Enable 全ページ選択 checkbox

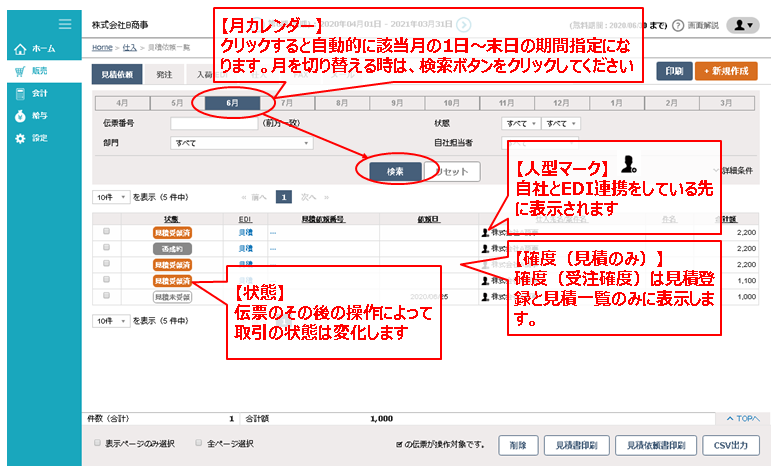click(x=199, y=442)
